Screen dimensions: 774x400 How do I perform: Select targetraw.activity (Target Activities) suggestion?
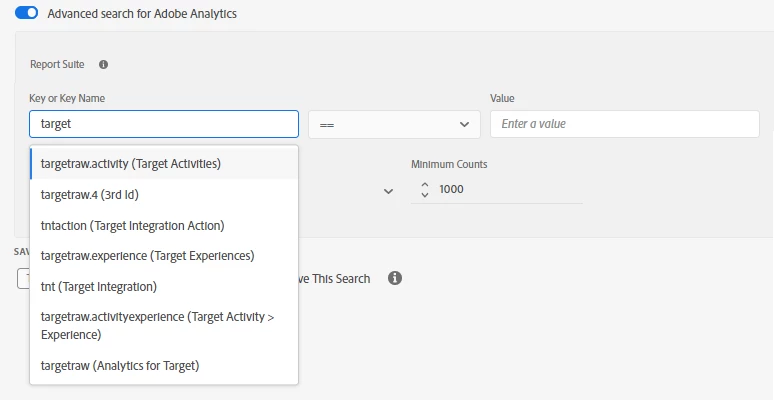164,163
